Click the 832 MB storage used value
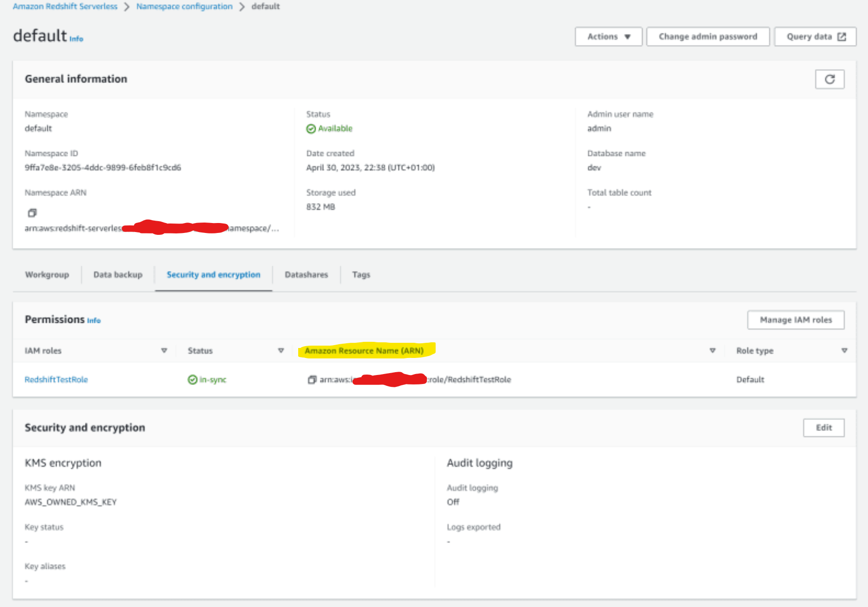The image size is (868, 607). click(320, 207)
